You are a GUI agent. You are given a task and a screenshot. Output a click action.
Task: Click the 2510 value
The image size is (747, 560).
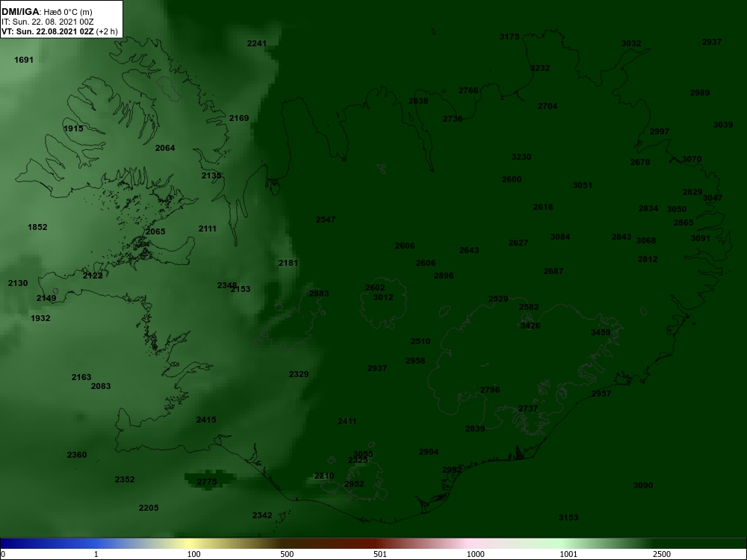click(x=420, y=341)
